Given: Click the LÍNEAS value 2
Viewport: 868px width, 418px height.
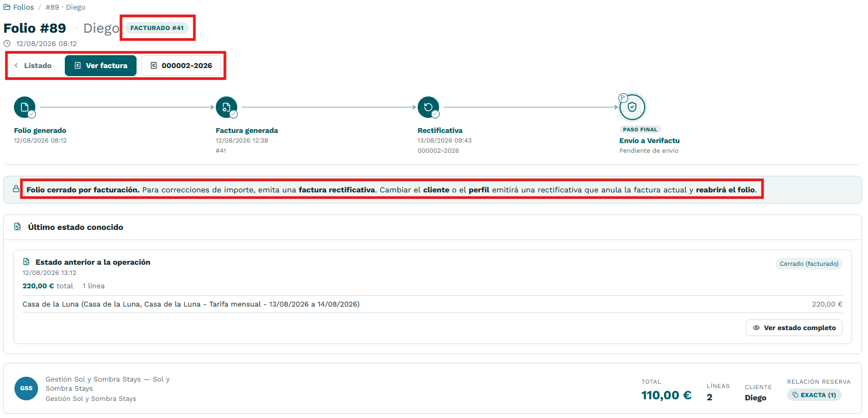Looking at the screenshot, I should pyautogui.click(x=710, y=397).
